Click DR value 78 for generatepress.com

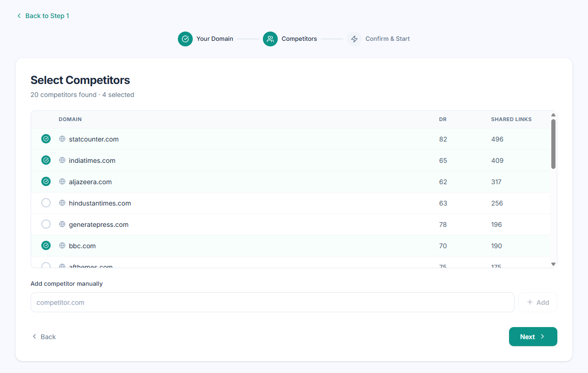(443, 225)
